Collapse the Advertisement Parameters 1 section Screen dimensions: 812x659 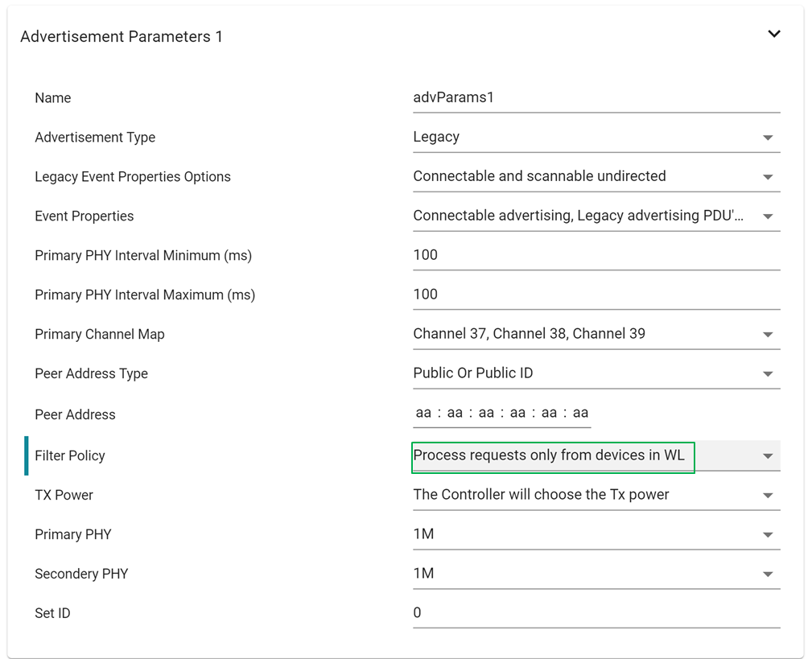[x=773, y=34]
